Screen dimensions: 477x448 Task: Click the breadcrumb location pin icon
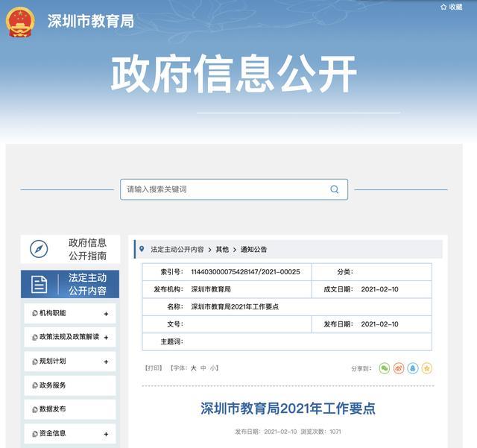tap(142, 249)
